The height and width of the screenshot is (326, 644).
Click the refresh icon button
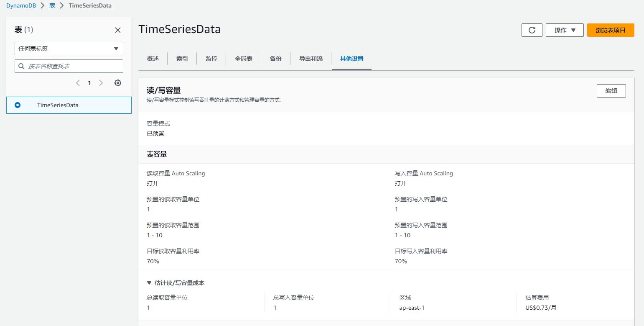point(532,30)
